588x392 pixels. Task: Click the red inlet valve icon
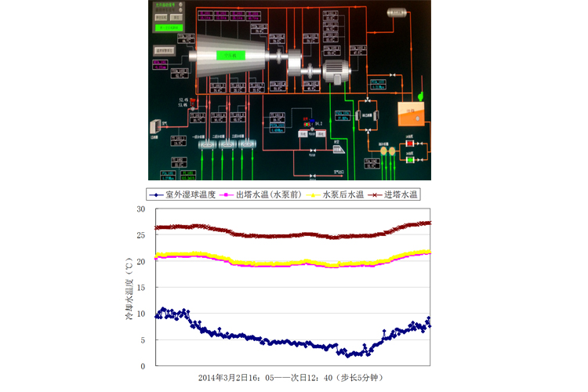point(192,101)
